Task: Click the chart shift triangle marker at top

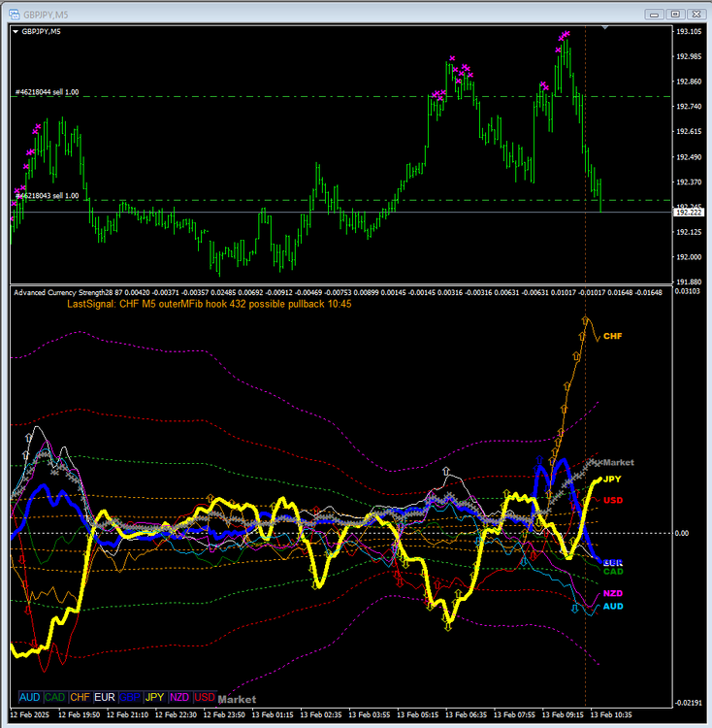Action: click(605, 28)
